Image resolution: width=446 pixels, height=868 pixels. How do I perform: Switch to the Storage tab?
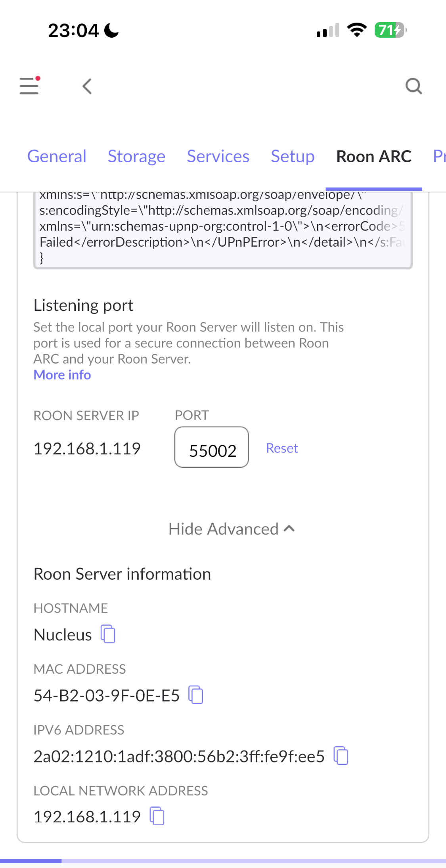coord(136,156)
